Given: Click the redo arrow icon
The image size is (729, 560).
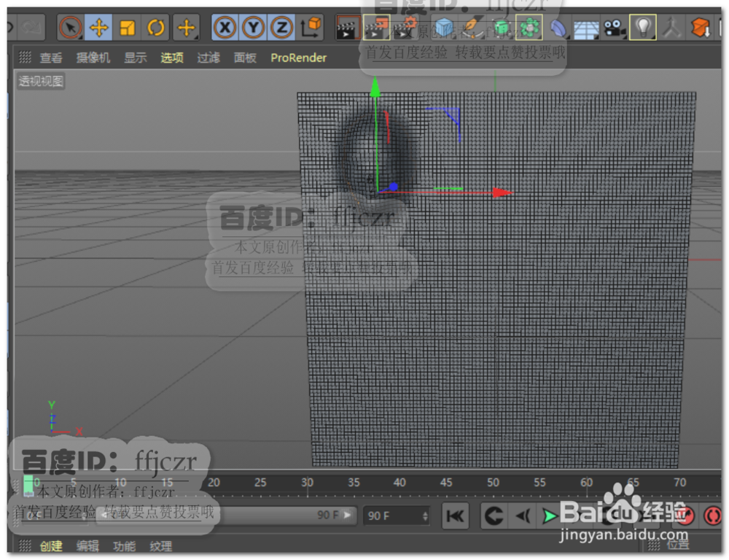Looking at the screenshot, I should 32,28.
